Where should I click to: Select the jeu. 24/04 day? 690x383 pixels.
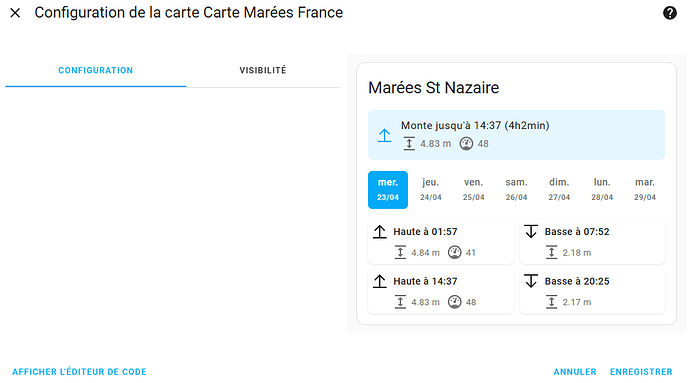pos(430,190)
